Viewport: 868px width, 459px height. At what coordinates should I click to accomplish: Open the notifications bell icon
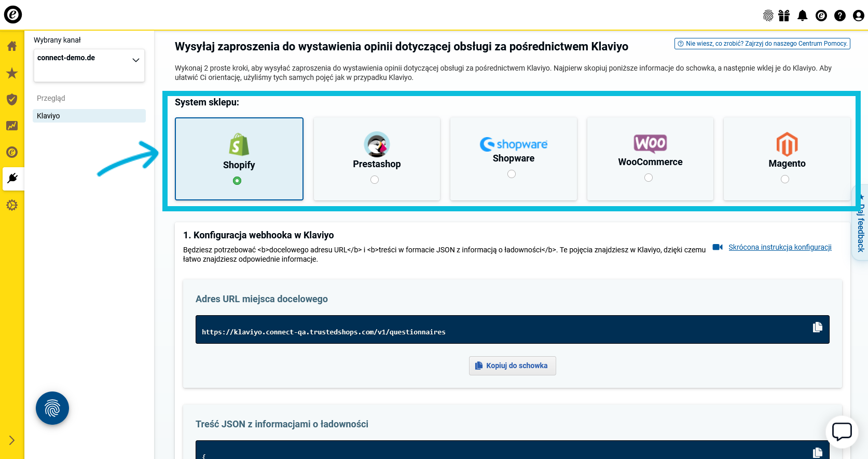803,16
